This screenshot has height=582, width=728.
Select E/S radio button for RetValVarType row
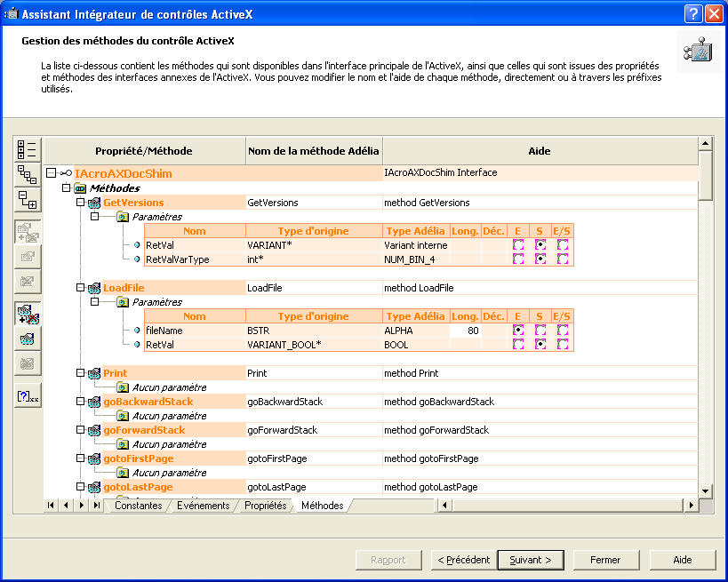pos(563,259)
